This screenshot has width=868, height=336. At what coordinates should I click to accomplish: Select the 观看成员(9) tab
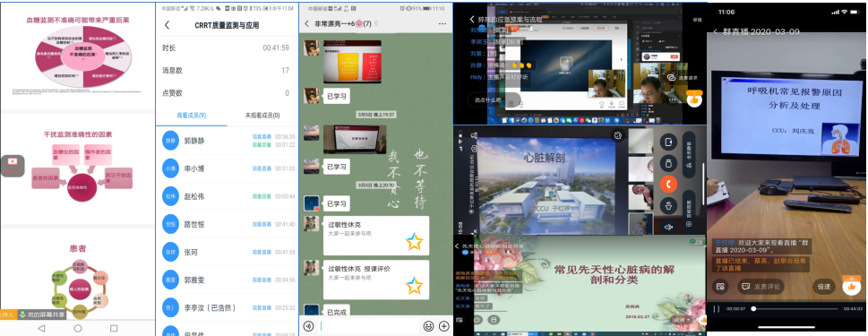tap(191, 115)
